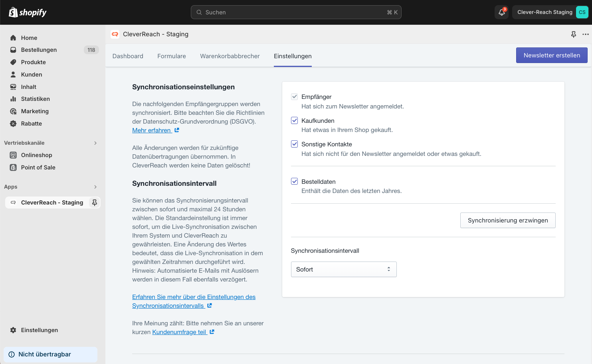Uncheck the Kaufkunden checkbox

295,120
